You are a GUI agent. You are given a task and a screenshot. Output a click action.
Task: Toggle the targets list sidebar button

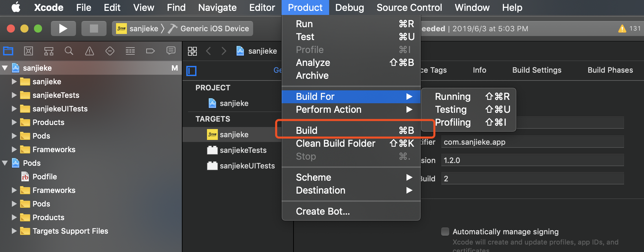191,71
